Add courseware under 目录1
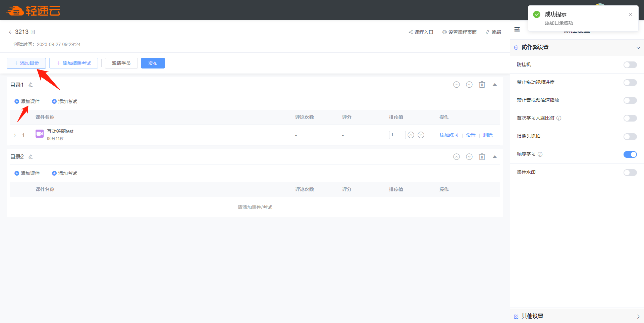 click(x=27, y=101)
